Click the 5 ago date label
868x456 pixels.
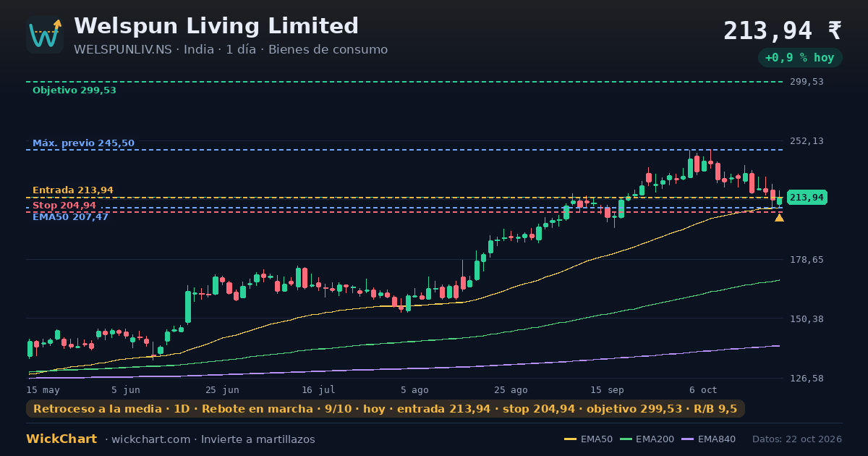(x=414, y=389)
